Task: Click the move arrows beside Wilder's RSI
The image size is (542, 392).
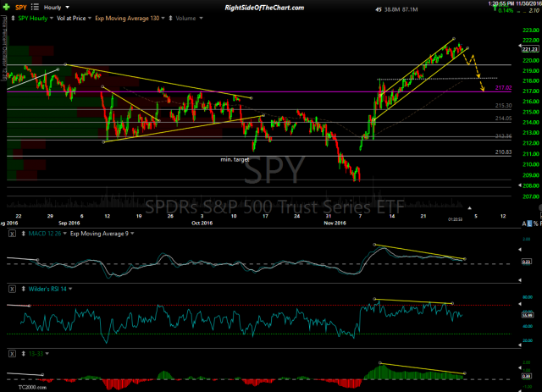Action: tap(24, 289)
